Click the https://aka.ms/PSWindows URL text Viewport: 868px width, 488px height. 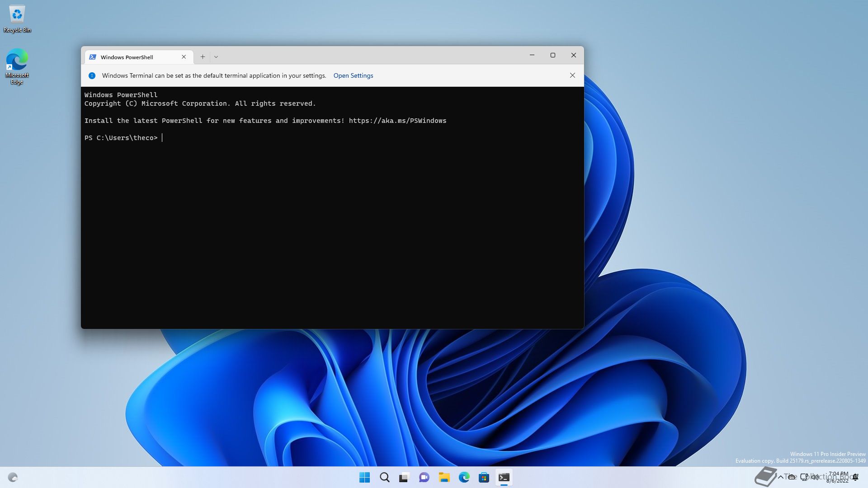click(x=397, y=121)
